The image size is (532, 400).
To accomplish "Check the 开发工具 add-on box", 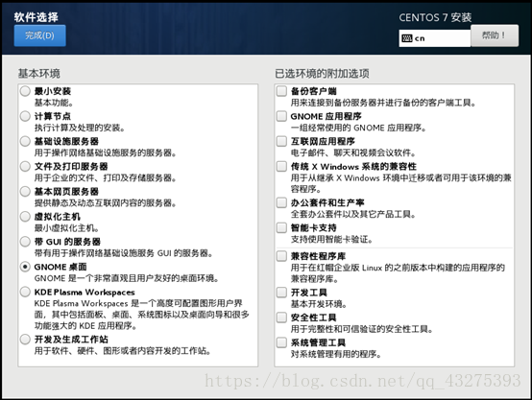I will pos(281,293).
